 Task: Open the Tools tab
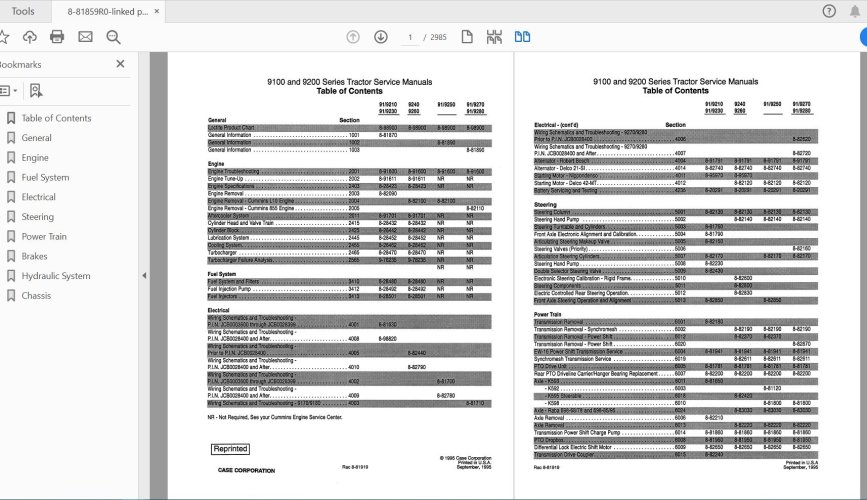click(x=23, y=11)
